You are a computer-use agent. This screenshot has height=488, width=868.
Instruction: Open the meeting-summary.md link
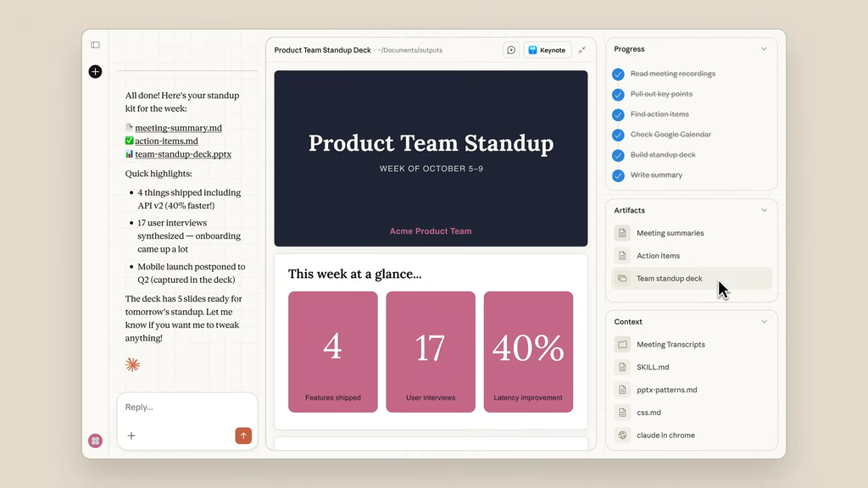[178, 128]
